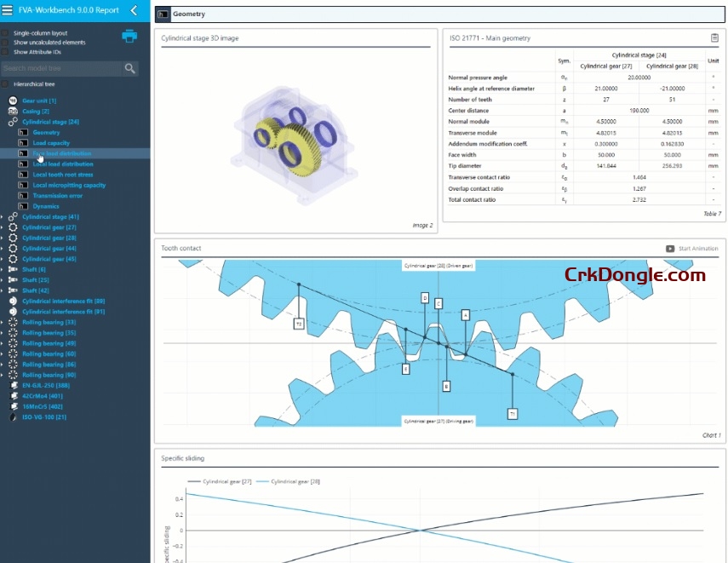Click the ISO-VG-100 [21] lubricant icon
Viewport: 728px width, 563px height.
pos(14,417)
